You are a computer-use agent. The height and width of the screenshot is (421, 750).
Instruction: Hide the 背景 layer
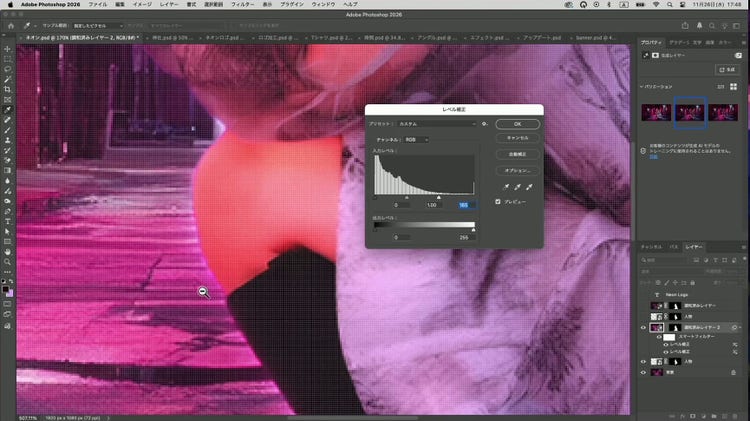tap(643, 372)
